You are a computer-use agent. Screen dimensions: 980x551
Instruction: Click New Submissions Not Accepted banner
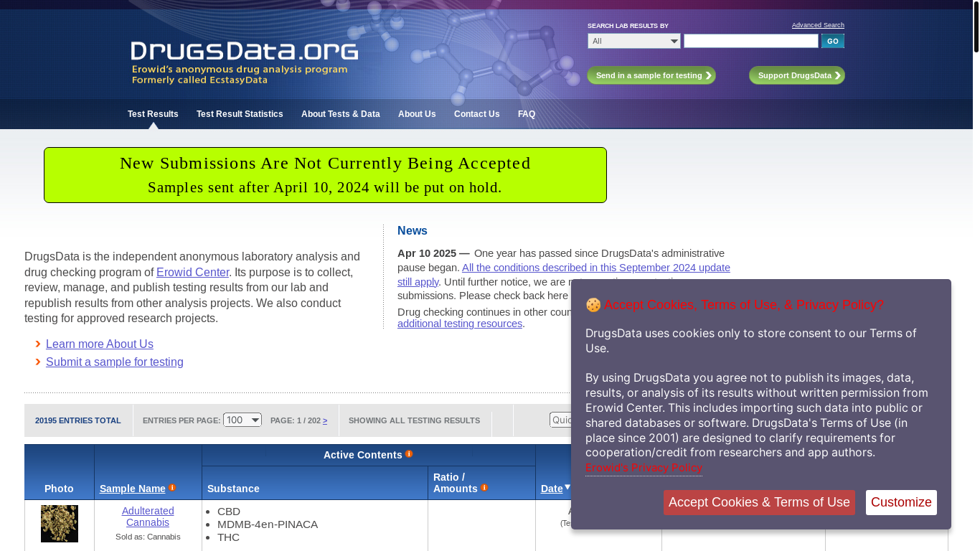click(325, 175)
